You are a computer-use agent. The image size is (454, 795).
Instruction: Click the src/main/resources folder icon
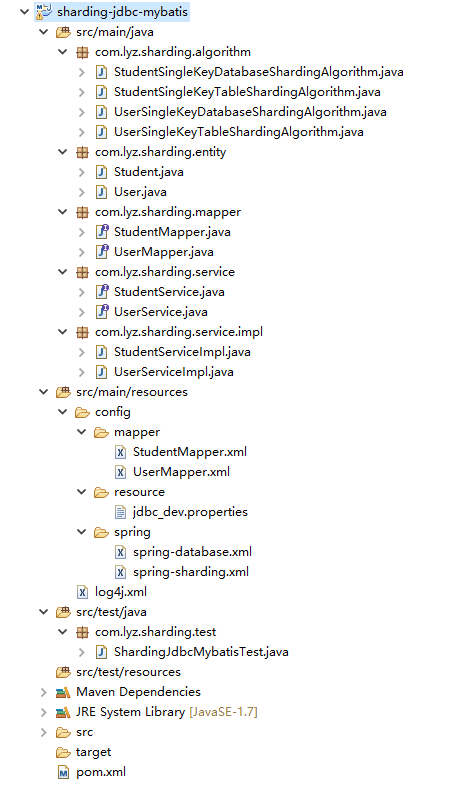click(63, 392)
